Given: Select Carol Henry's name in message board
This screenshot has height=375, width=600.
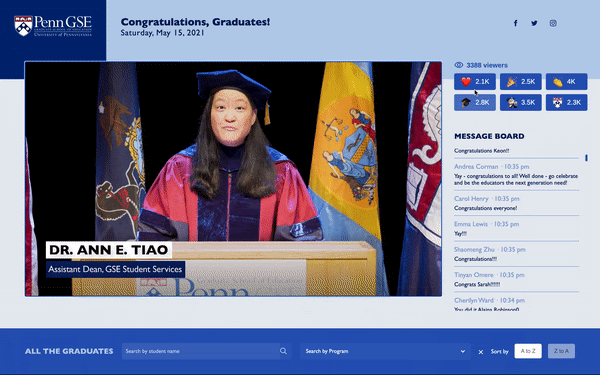Looking at the screenshot, I should click(471, 199).
